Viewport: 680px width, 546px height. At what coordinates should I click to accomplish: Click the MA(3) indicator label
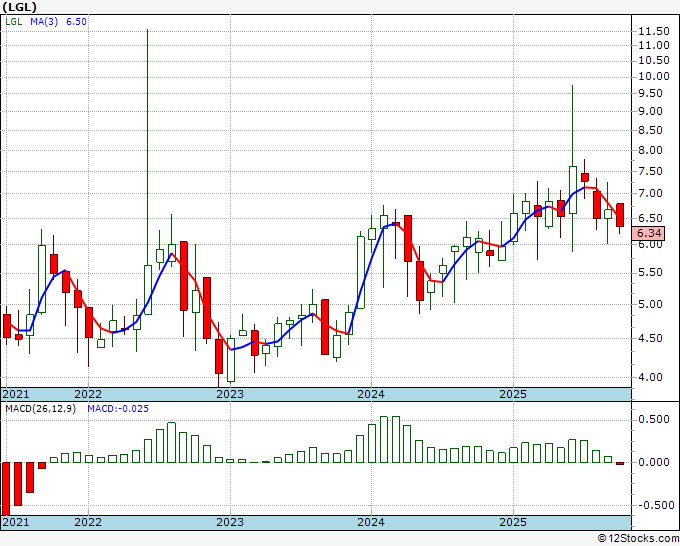(44, 21)
